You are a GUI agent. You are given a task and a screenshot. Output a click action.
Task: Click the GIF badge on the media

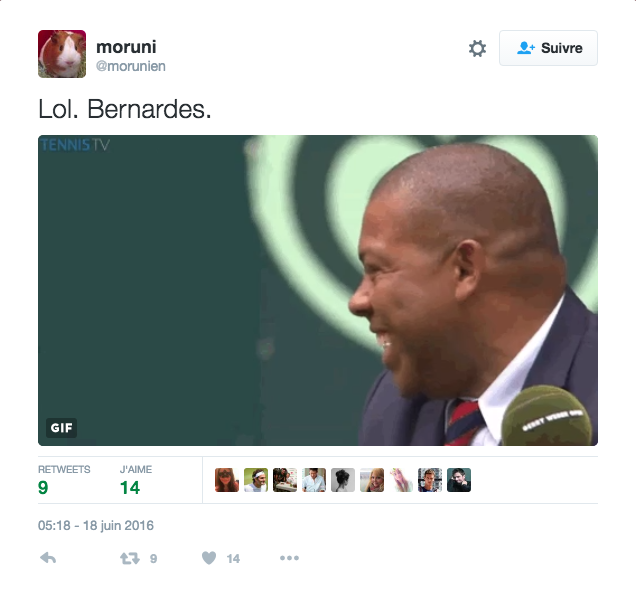(61, 427)
